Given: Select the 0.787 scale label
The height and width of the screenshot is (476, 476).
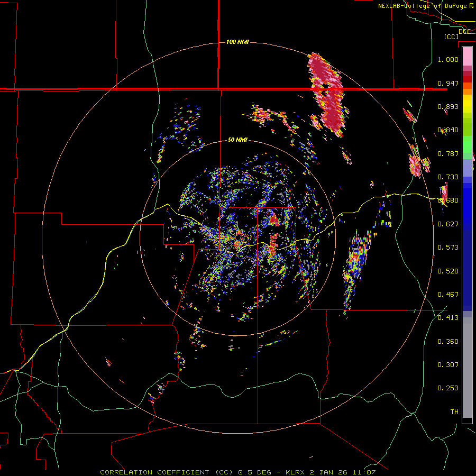Looking at the screenshot, I should [448, 153].
